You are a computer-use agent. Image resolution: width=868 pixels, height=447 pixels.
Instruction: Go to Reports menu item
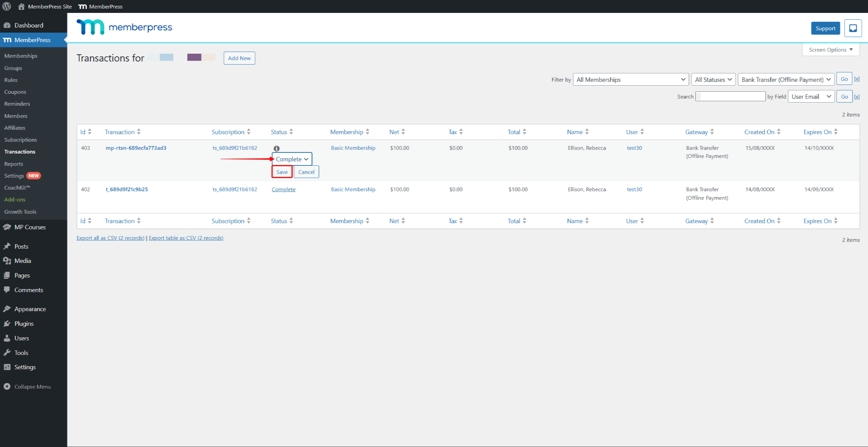pyautogui.click(x=14, y=164)
